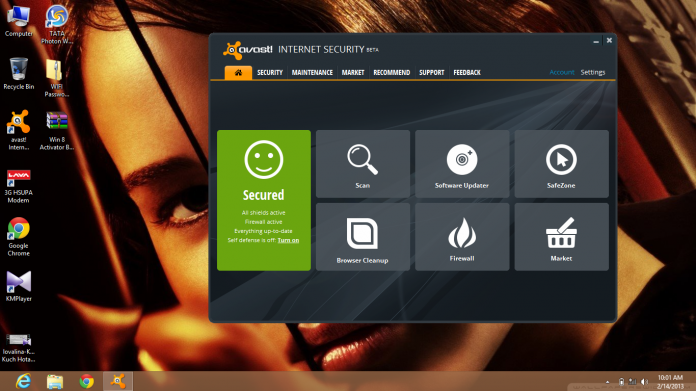Viewport: 696px width, 391px height.
Task: Launch the Software Updater tile
Action: click(x=462, y=164)
